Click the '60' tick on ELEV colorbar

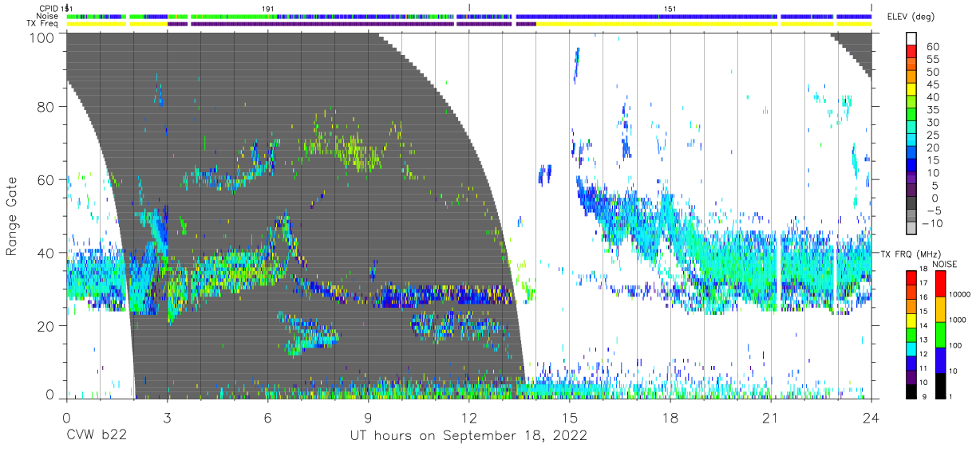[x=932, y=45]
